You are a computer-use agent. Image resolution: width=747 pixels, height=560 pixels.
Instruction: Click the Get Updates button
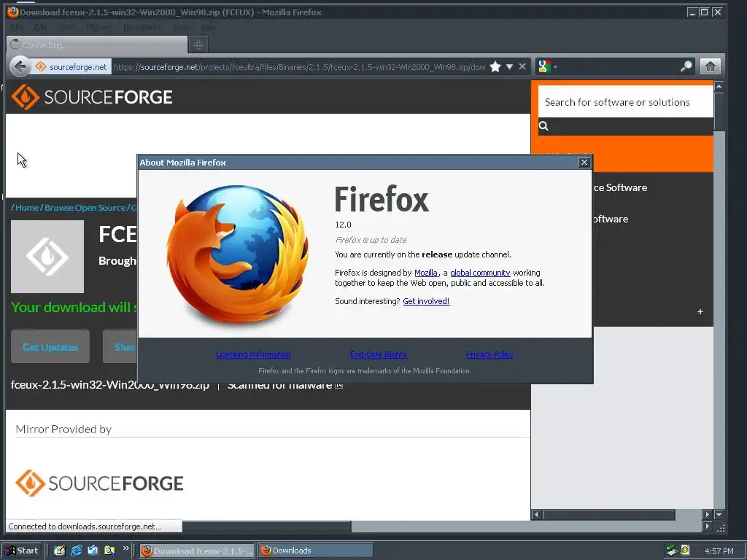(x=50, y=346)
